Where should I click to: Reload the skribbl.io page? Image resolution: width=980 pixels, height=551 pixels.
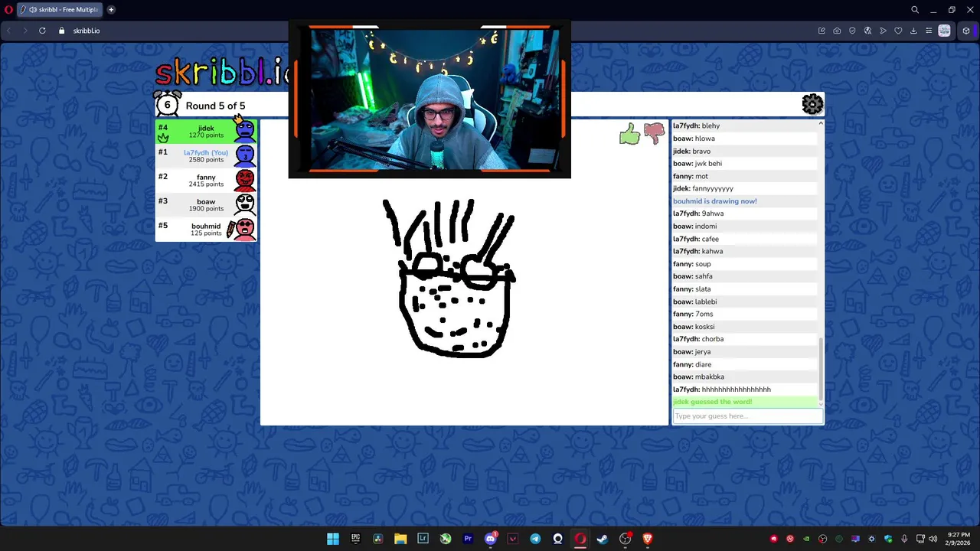tap(42, 31)
